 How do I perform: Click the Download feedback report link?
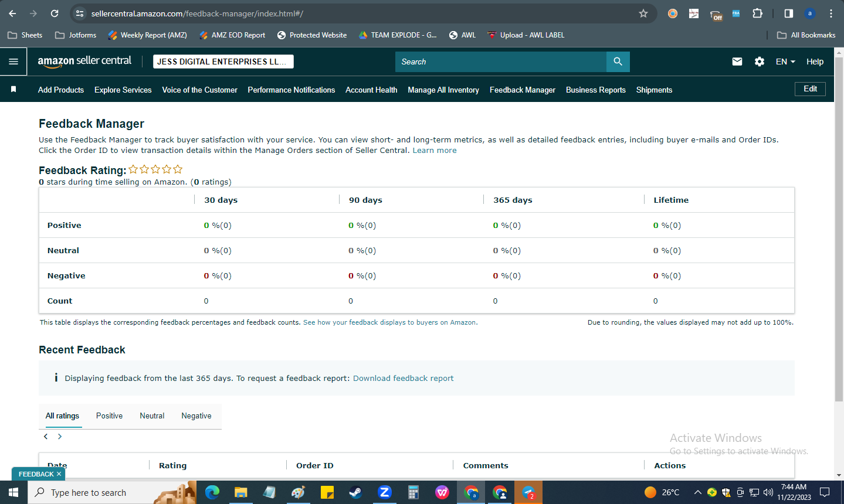point(404,379)
